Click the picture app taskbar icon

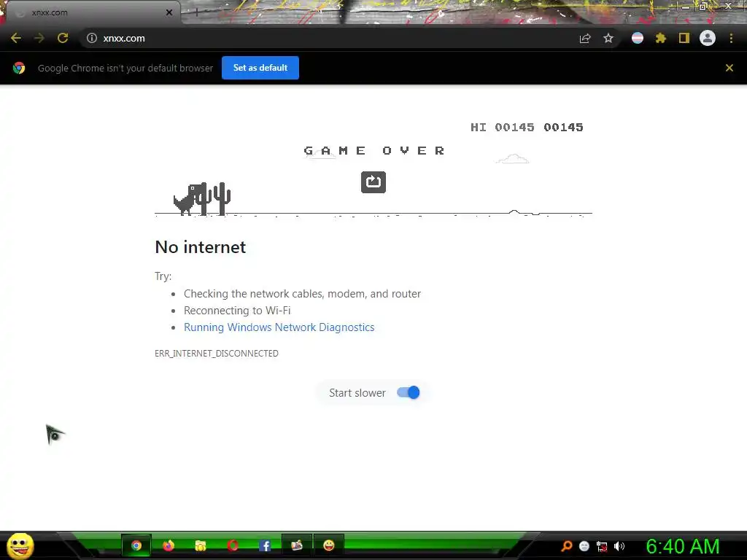(x=297, y=545)
